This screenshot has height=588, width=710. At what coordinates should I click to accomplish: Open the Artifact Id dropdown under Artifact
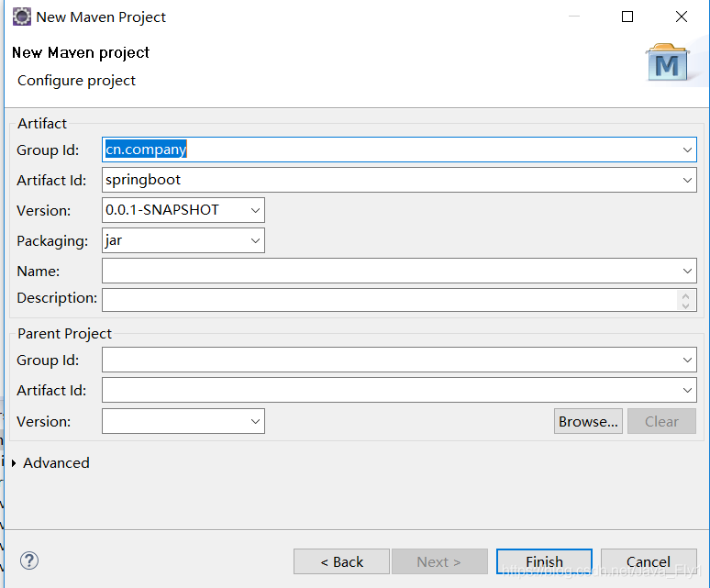pos(687,180)
